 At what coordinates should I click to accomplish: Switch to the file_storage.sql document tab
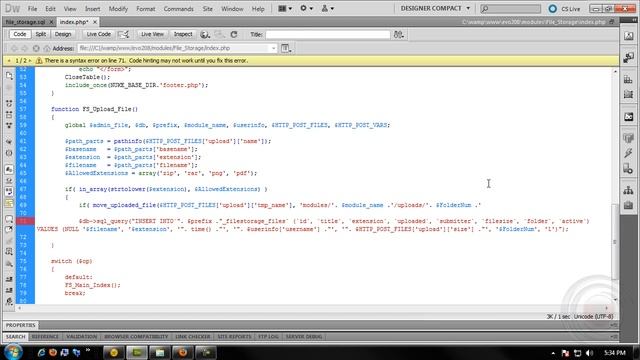click(x=25, y=22)
